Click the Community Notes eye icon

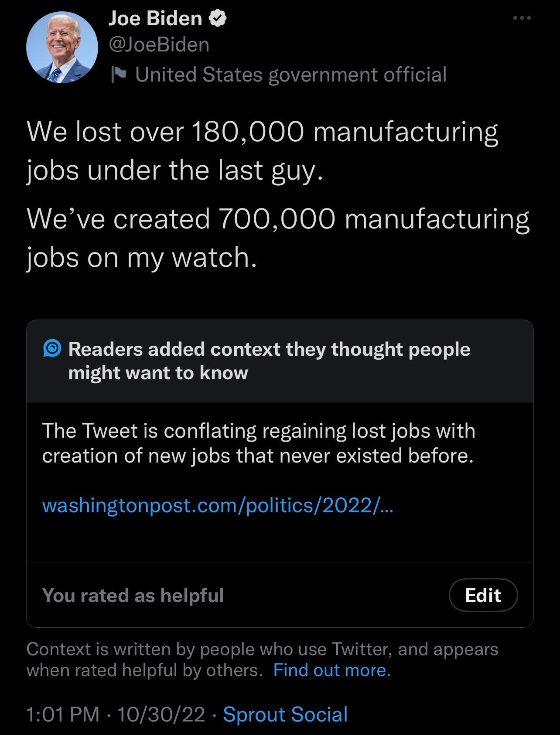point(52,349)
